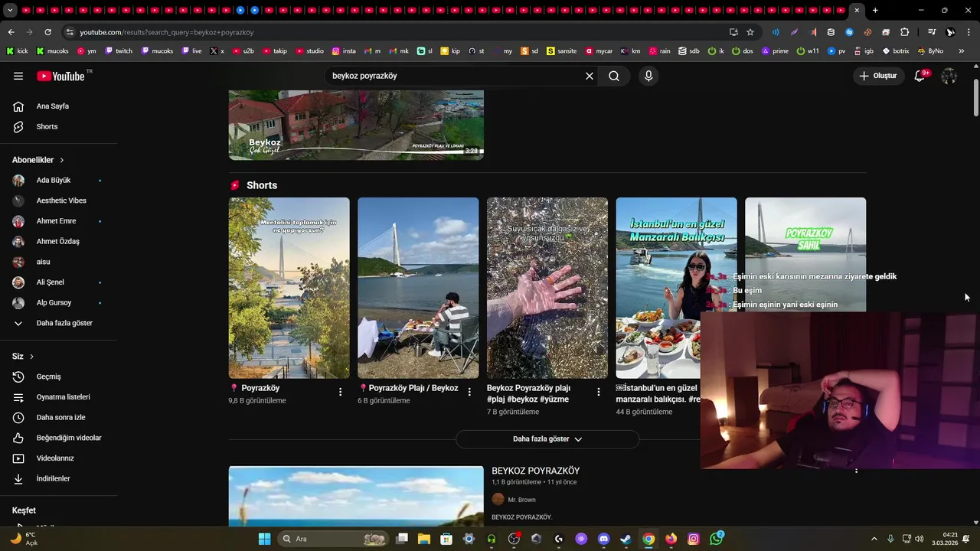Screen dimensions: 980x551
Task: Open options for Beykoz Poyrazköy plajı short
Action: point(599,392)
